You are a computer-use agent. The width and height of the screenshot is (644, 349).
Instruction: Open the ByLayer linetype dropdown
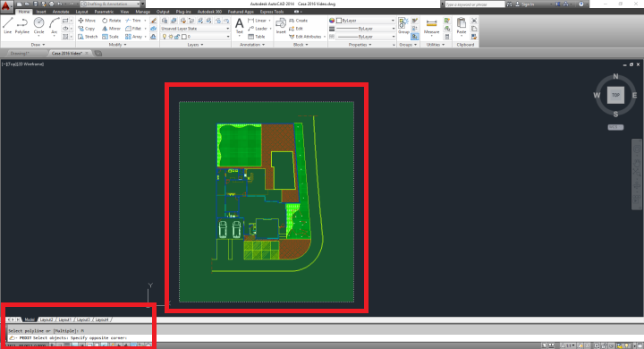(365, 37)
